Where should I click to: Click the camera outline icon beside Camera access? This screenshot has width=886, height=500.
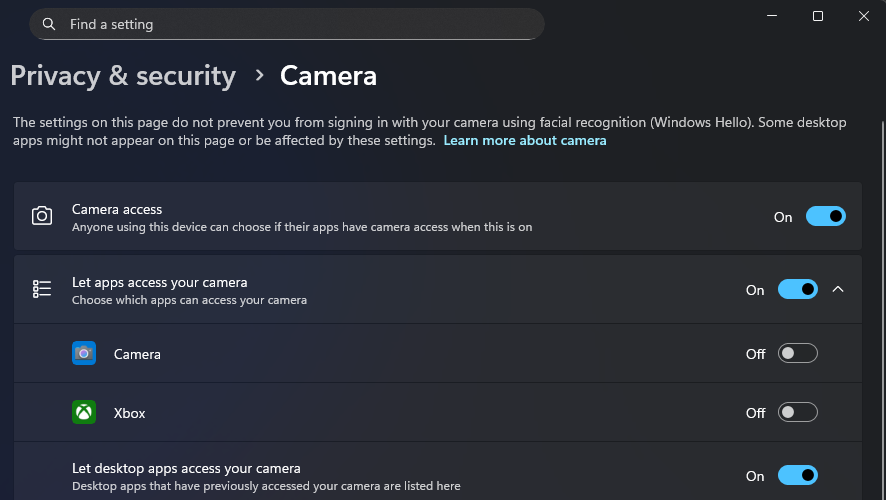click(x=42, y=216)
